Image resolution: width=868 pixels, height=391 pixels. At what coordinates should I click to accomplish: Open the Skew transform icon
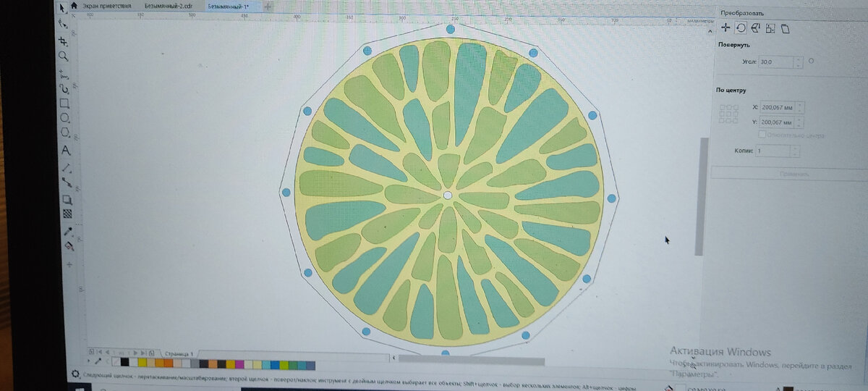[x=786, y=29]
